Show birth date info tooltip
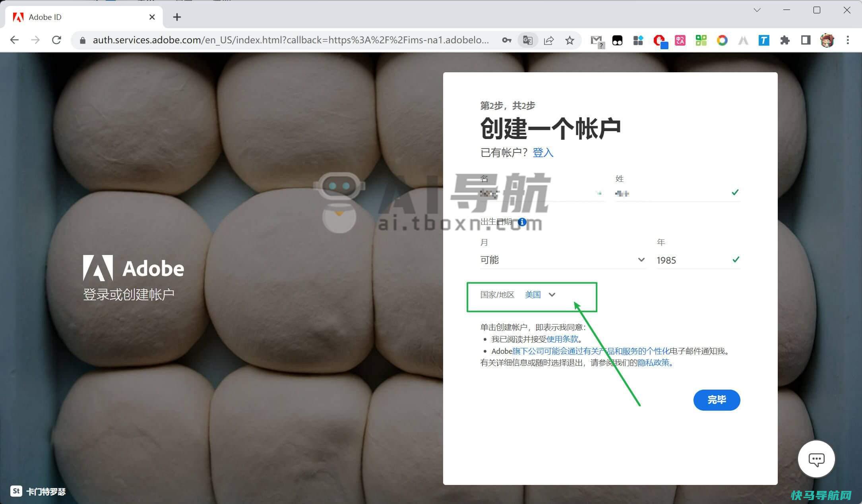Viewport: 862px width, 504px height. [x=522, y=222]
